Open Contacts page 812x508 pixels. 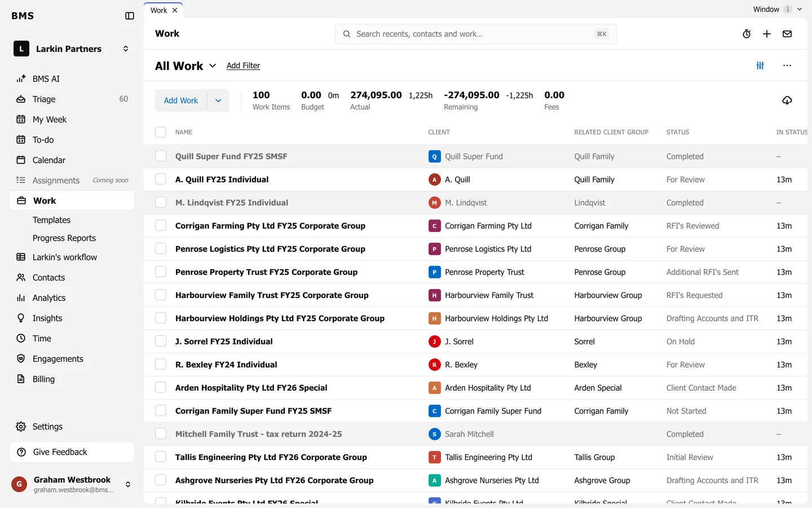point(72,278)
